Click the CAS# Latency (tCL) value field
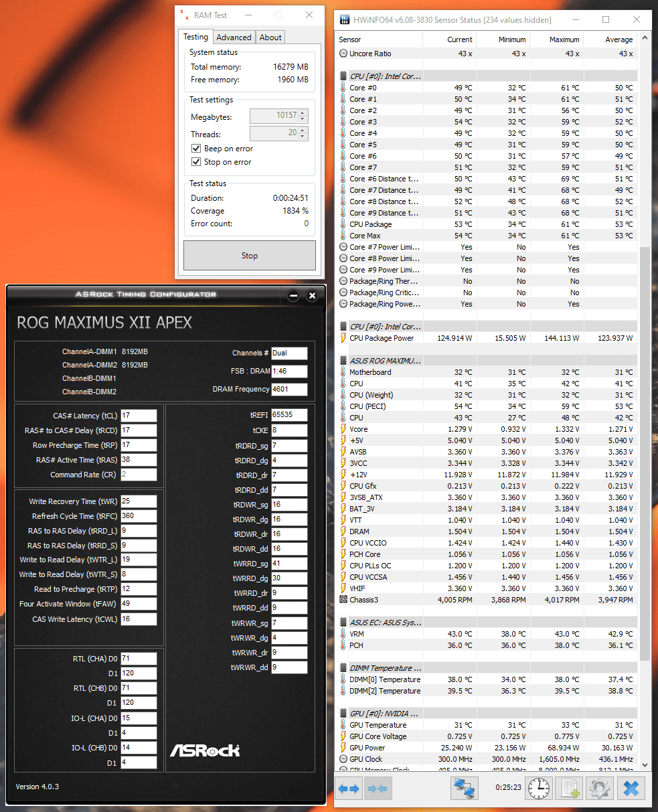 pos(139,416)
